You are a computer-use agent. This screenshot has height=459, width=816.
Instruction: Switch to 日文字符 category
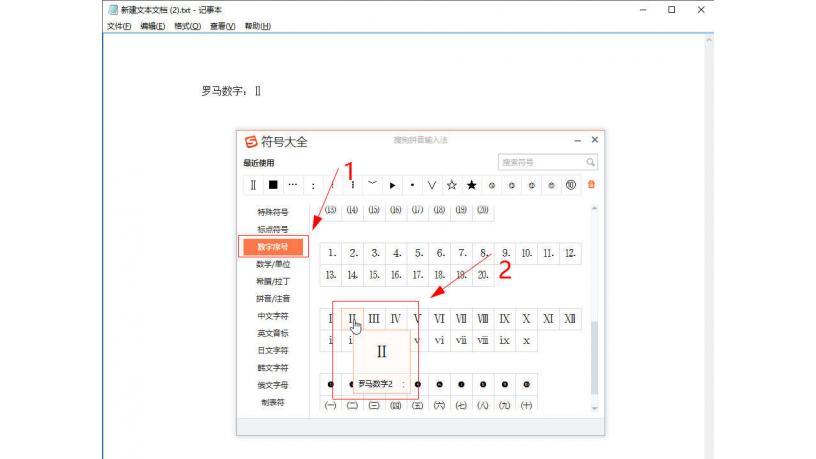click(x=273, y=350)
